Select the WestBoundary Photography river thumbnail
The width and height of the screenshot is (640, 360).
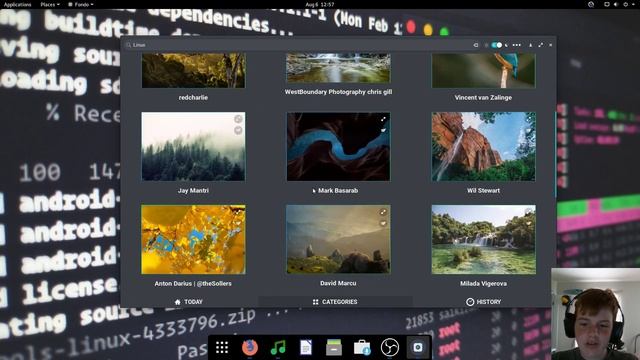tap(338, 68)
